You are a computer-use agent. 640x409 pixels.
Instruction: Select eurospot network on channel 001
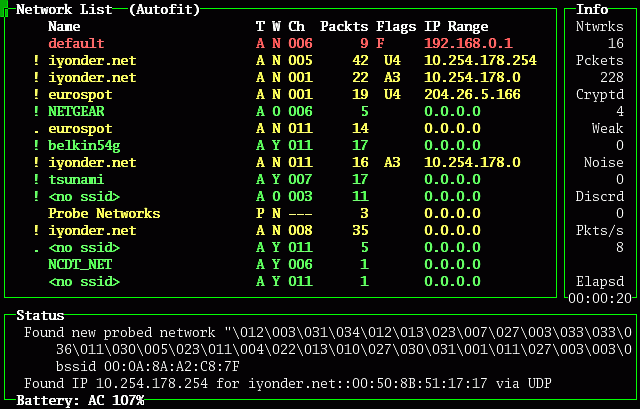80,95
